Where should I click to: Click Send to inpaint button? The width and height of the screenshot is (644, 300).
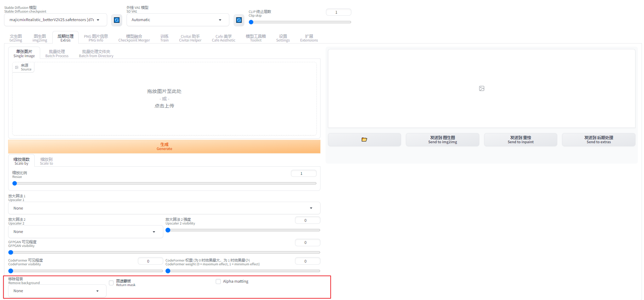[521, 139]
